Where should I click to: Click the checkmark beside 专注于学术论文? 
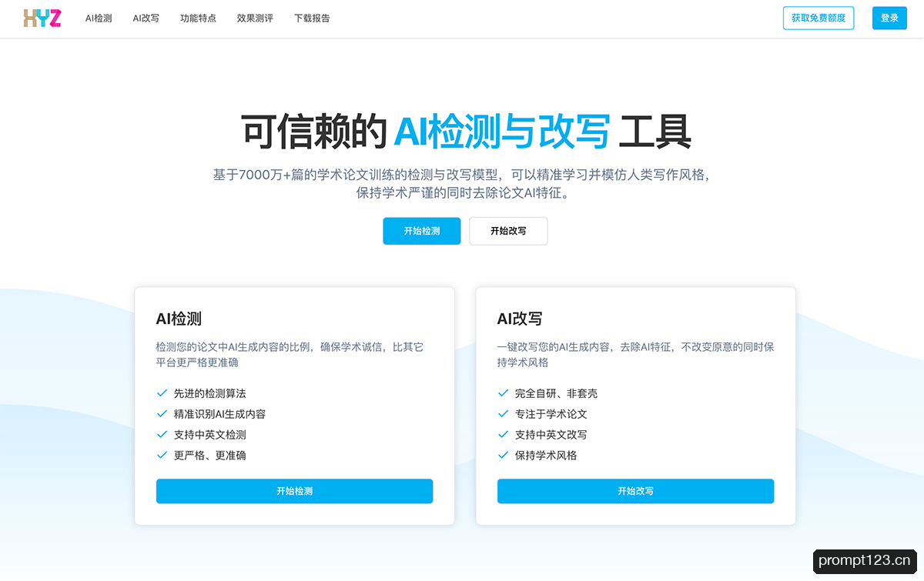[503, 414]
